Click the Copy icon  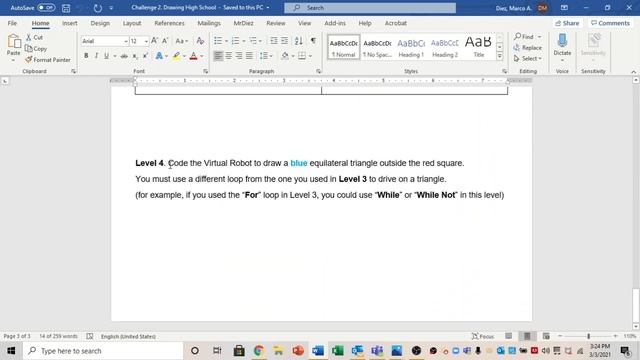tap(29, 48)
